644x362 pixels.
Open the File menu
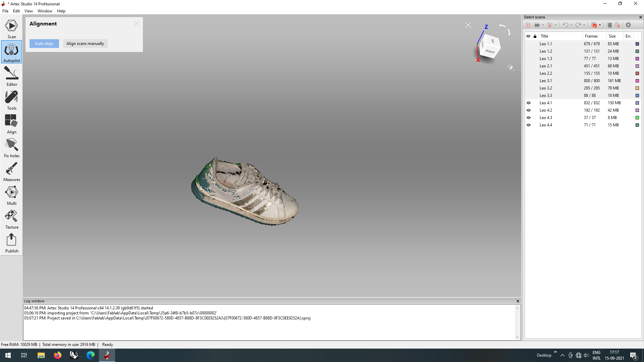tap(5, 11)
